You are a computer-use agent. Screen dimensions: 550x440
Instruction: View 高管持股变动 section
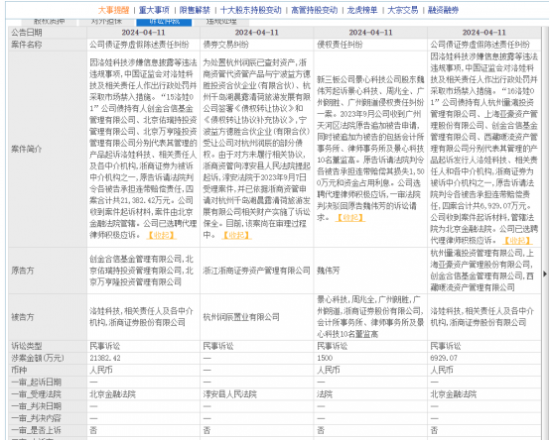[x=314, y=10]
